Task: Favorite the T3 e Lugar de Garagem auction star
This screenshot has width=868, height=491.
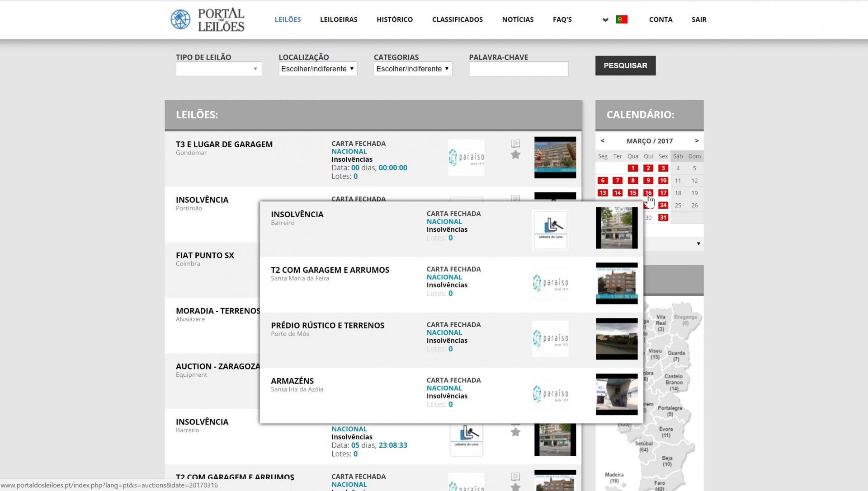Action: click(x=515, y=155)
